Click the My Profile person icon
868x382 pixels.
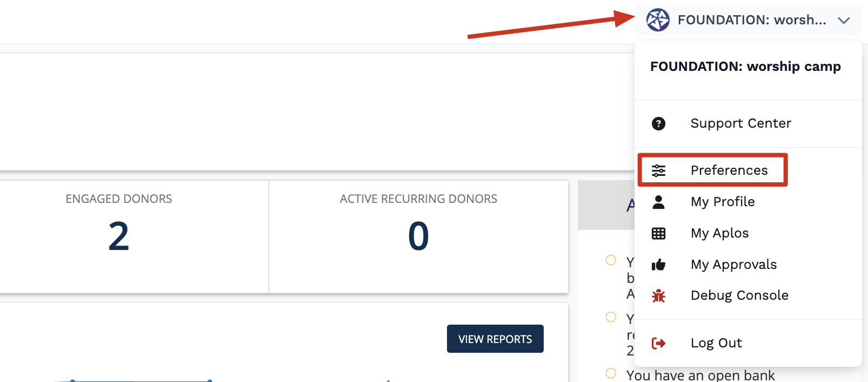pos(658,202)
